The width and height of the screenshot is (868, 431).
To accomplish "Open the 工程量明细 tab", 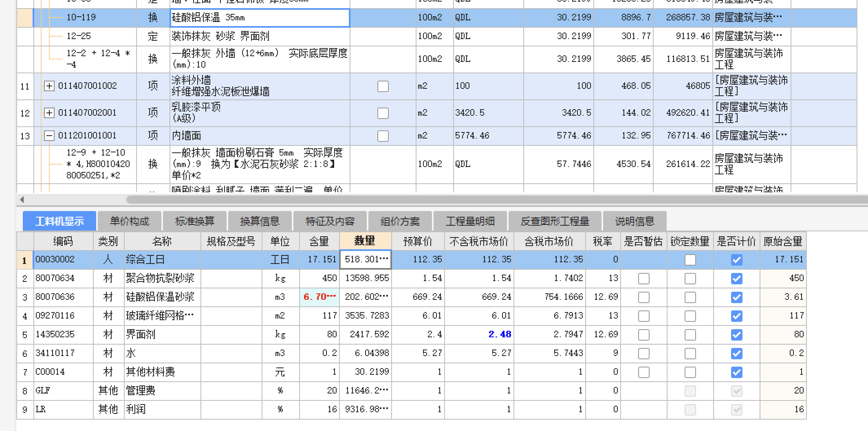I will coord(470,221).
